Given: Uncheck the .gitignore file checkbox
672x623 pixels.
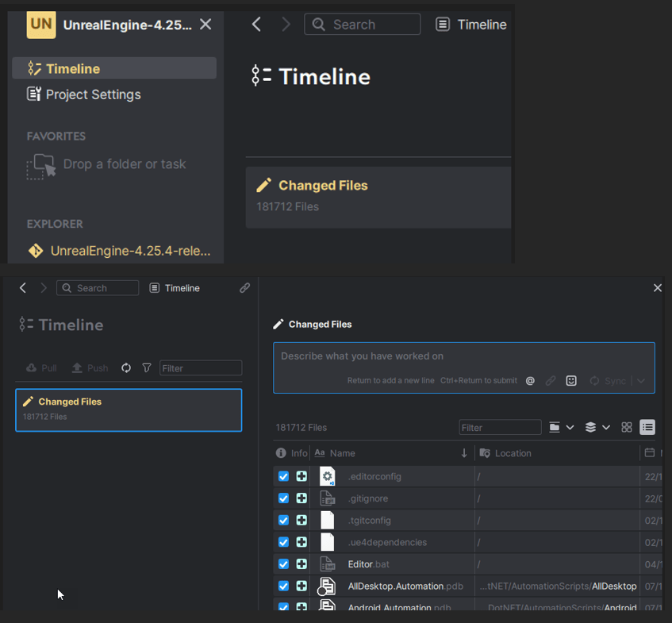Looking at the screenshot, I should pyautogui.click(x=283, y=498).
